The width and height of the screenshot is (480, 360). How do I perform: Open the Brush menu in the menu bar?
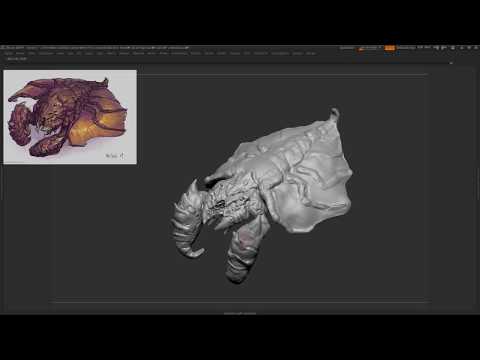tap(20, 53)
